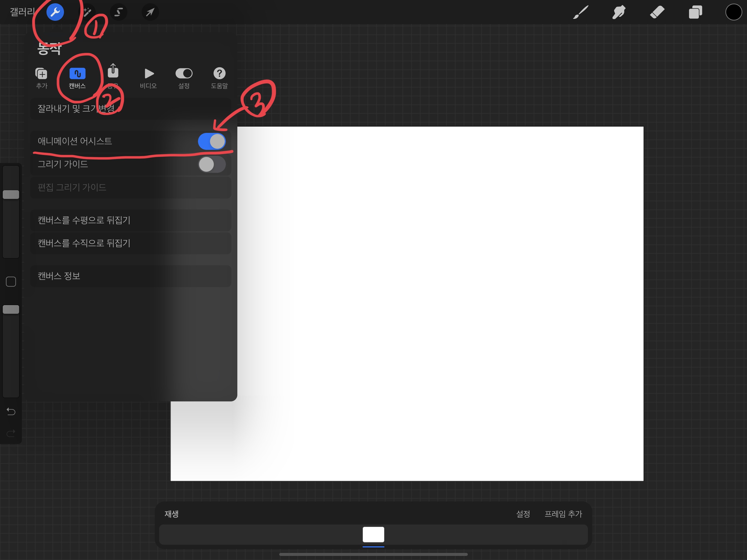Screen dimensions: 747x560
Task: Open the Layers panel icon
Action: click(695, 12)
